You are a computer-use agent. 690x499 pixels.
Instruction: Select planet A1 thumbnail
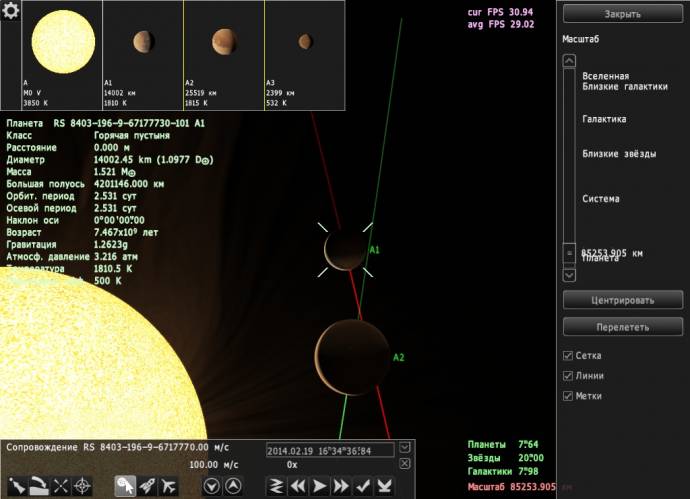pyautogui.click(x=143, y=55)
